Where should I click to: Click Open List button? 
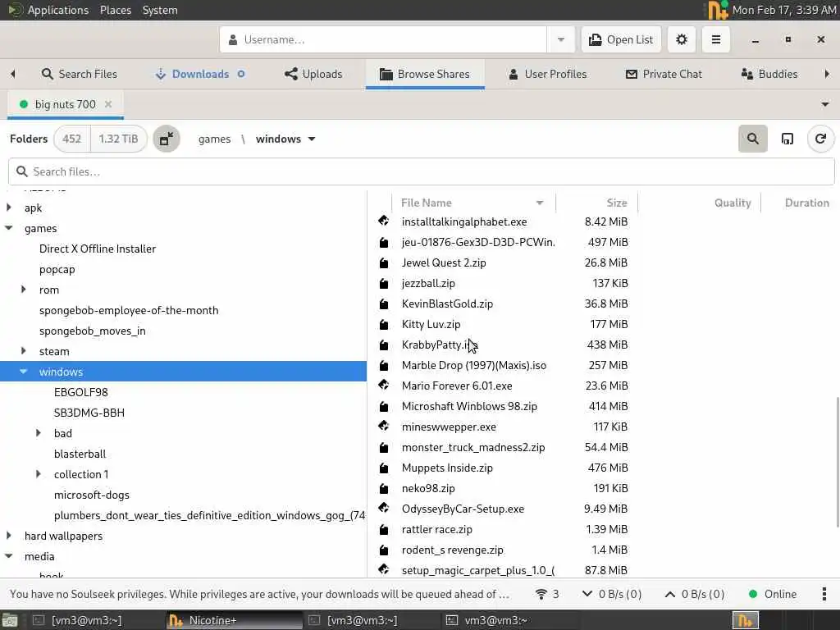coord(621,39)
